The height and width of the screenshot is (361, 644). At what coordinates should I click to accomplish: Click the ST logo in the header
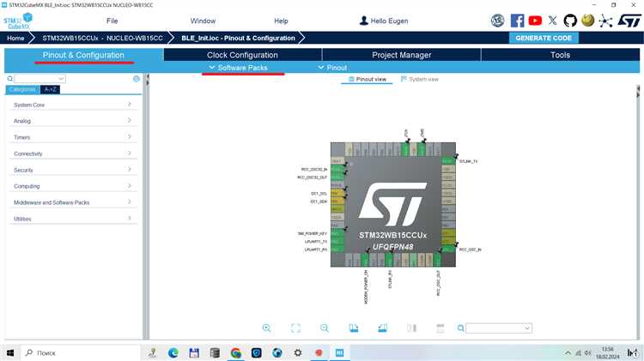629,21
